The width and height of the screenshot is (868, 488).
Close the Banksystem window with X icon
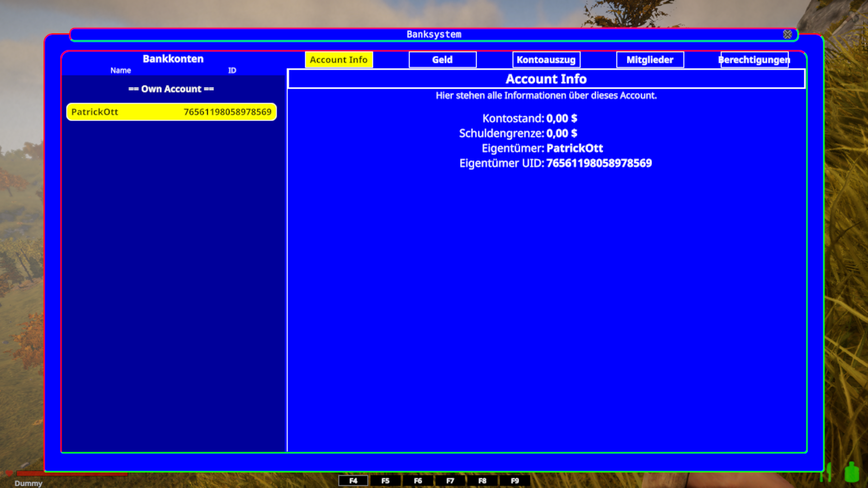pos(787,34)
